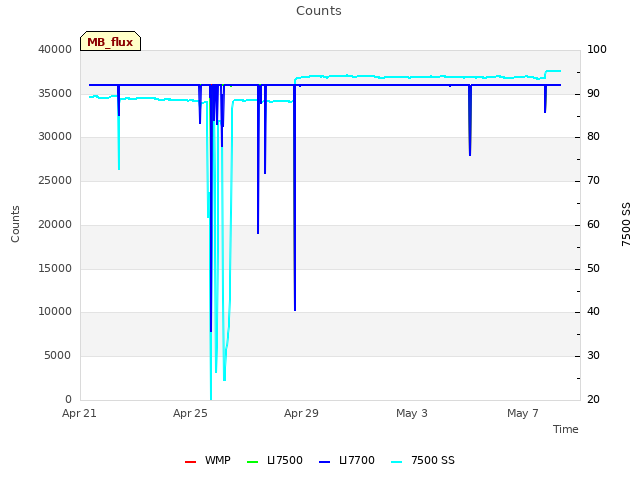Click the Apr 25 x-axis label
The width and height of the screenshot is (640, 480).
[190, 413]
